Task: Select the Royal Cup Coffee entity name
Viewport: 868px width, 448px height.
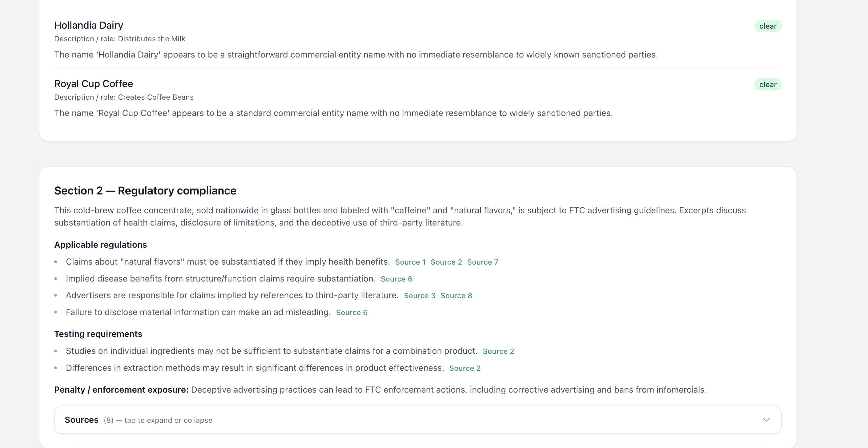Action: [x=94, y=83]
